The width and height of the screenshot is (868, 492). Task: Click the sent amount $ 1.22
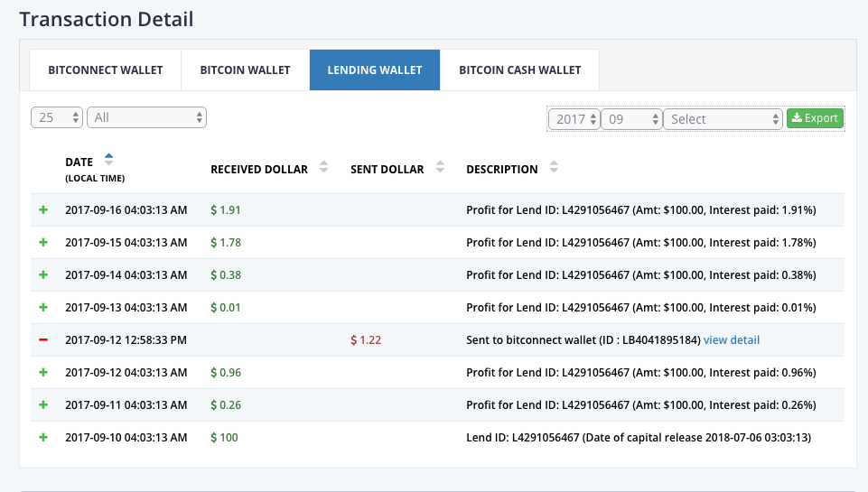366,339
